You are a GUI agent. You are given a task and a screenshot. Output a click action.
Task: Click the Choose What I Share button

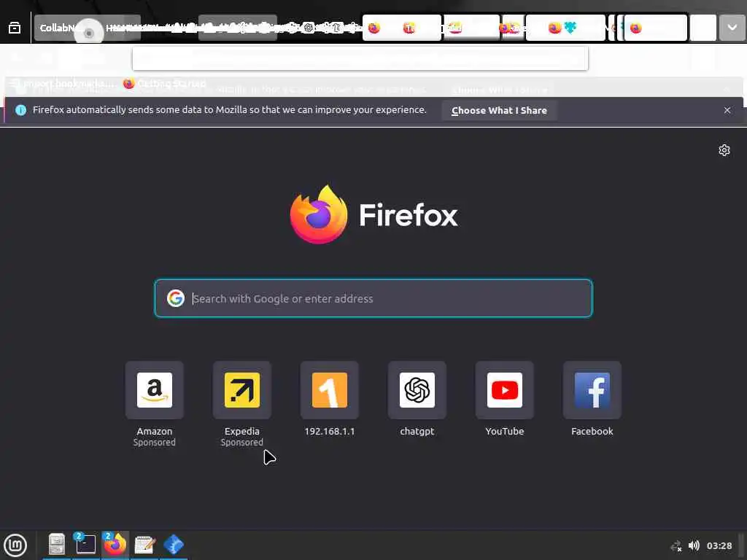[x=499, y=110]
